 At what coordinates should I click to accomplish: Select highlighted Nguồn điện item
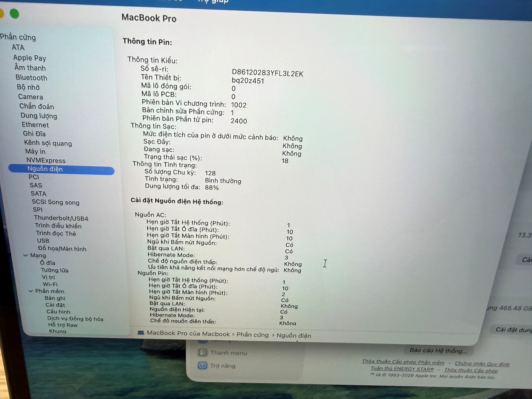click(x=61, y=169)
